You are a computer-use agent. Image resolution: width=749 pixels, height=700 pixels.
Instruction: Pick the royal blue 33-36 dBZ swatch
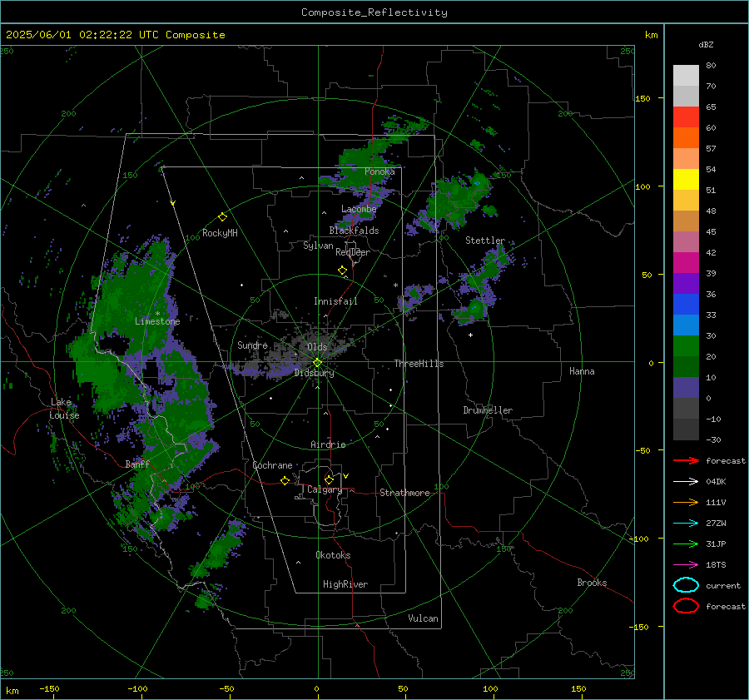coord(686,304)
